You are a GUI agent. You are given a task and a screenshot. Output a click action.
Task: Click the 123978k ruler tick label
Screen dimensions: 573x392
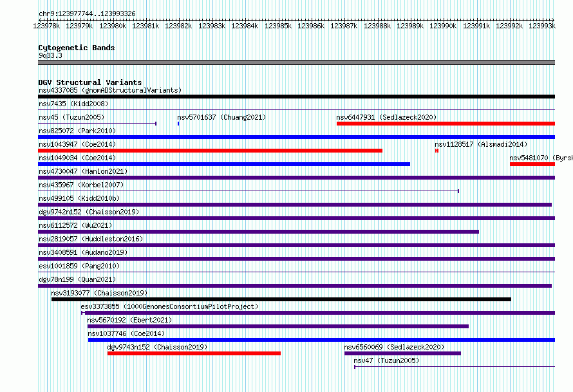point(46,26)
